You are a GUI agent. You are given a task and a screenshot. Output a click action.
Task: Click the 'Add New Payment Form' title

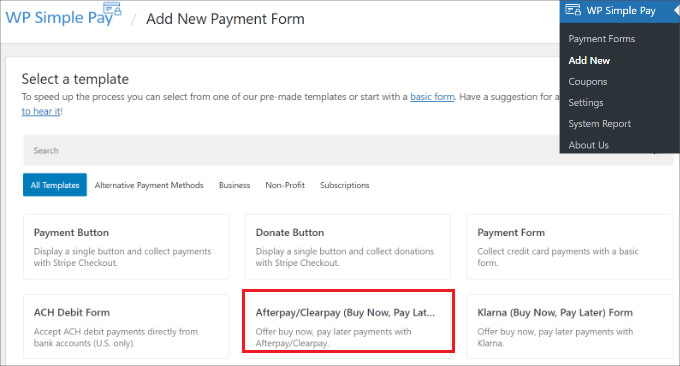(x=225, y=19)
